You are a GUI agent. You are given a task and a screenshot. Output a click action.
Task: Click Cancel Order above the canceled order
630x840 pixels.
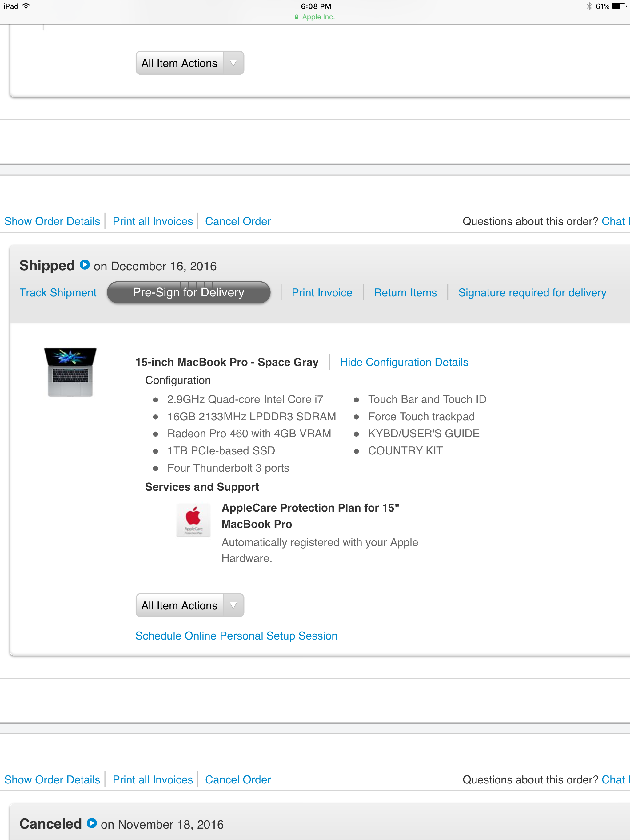pyautogui.click(x=238, y=779)
